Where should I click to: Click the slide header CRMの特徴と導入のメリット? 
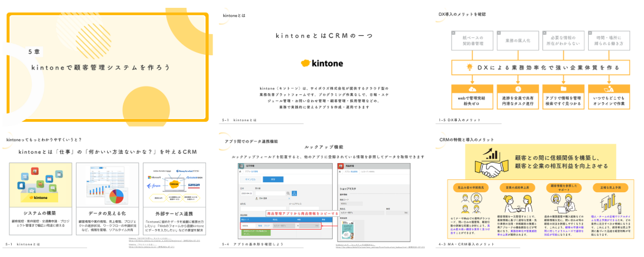point(467,140)
